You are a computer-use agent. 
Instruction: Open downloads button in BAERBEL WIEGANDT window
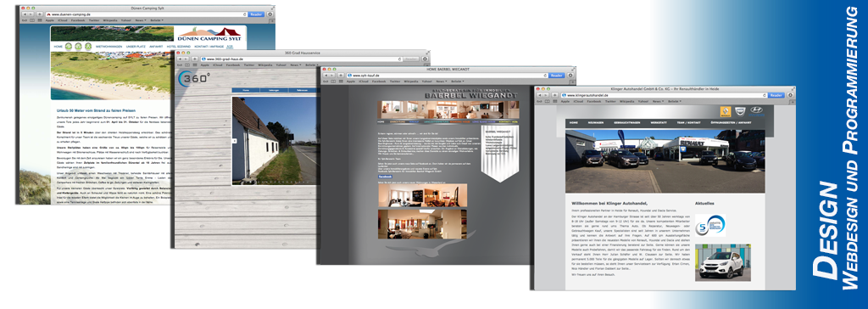coord(570,76)
